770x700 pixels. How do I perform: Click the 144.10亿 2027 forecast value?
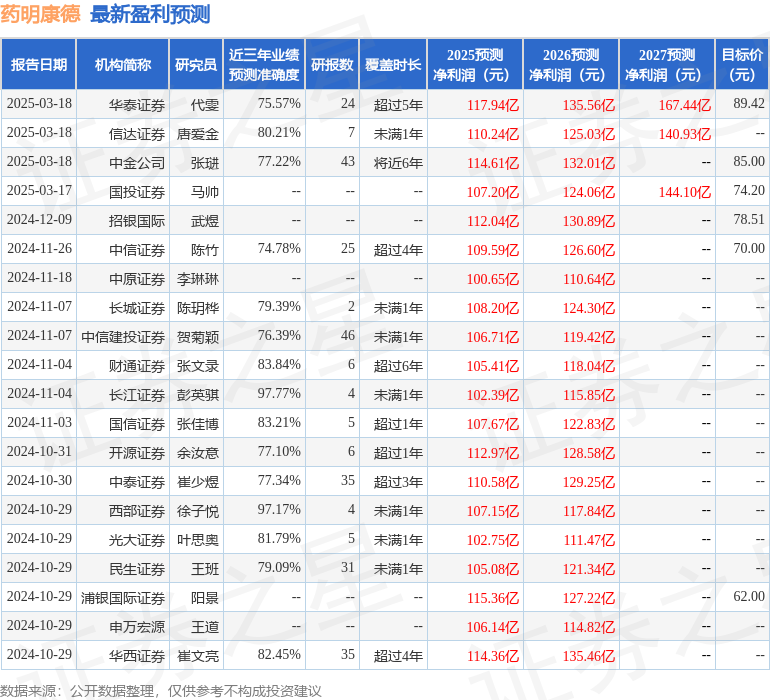coord(685,192)
